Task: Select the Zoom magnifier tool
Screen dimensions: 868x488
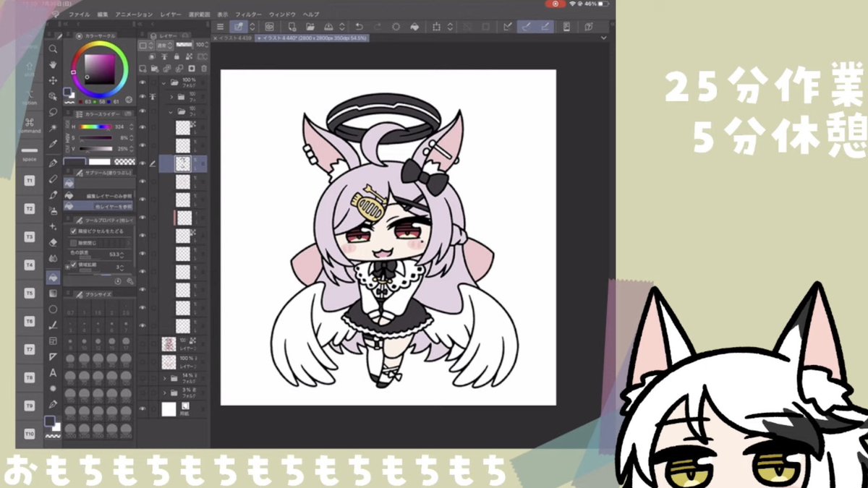Action: [x=53, y=49]
